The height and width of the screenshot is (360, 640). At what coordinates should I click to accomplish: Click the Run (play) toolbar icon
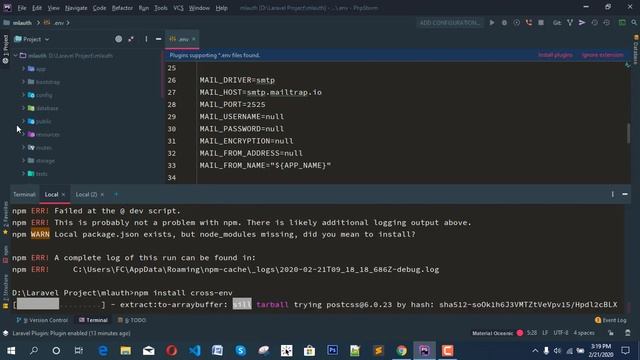pos(492,23)
